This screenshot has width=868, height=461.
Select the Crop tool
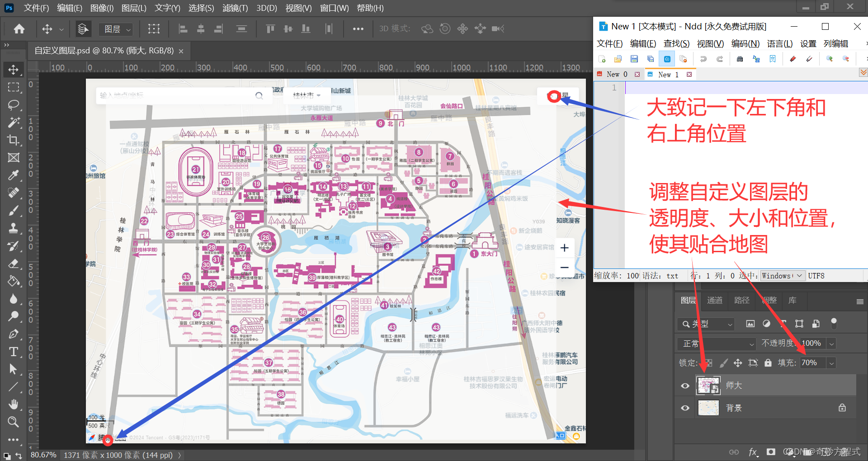14,140
